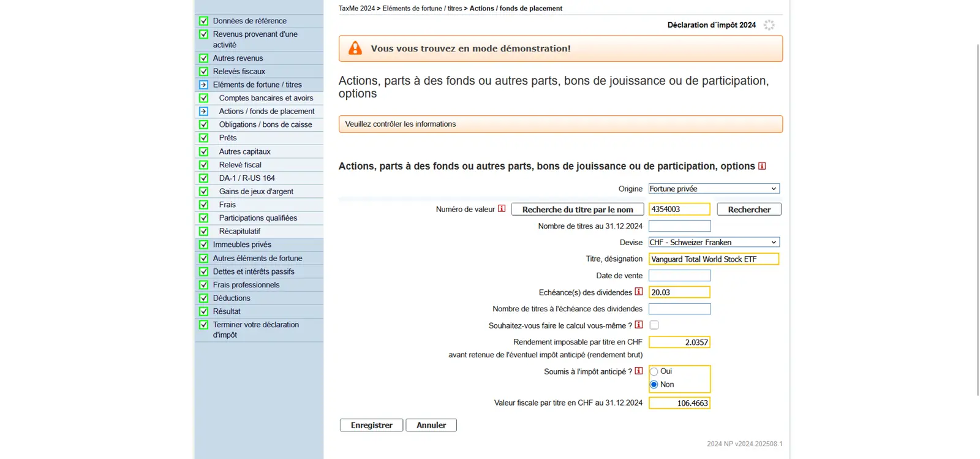The image size is (980, 459).
Task: Click the info icon next to Numéro de valeur
Action: pyautogui.click(x=502, y=208)
